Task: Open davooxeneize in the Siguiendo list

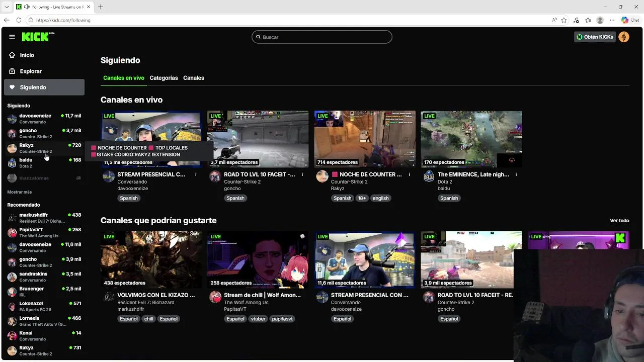Action: click(44, 119)
